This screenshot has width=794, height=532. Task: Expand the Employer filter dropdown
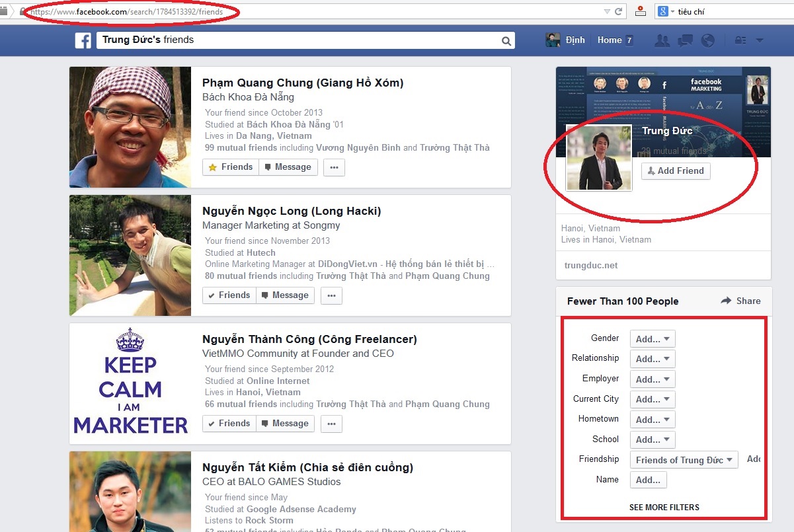pyautogui.click(x=653, y=379)
